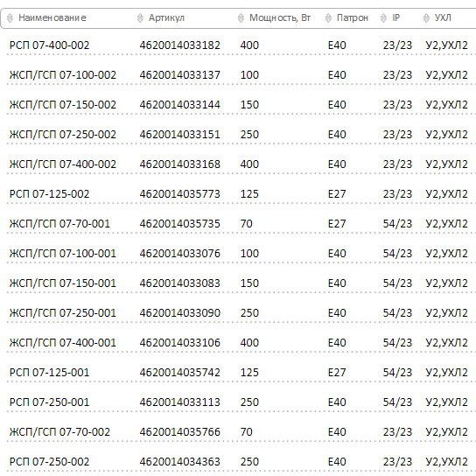This screenshot has height=476, width=476.
Task: Click sort arrows beside Патрон header
Action: [x=328, y=18]
